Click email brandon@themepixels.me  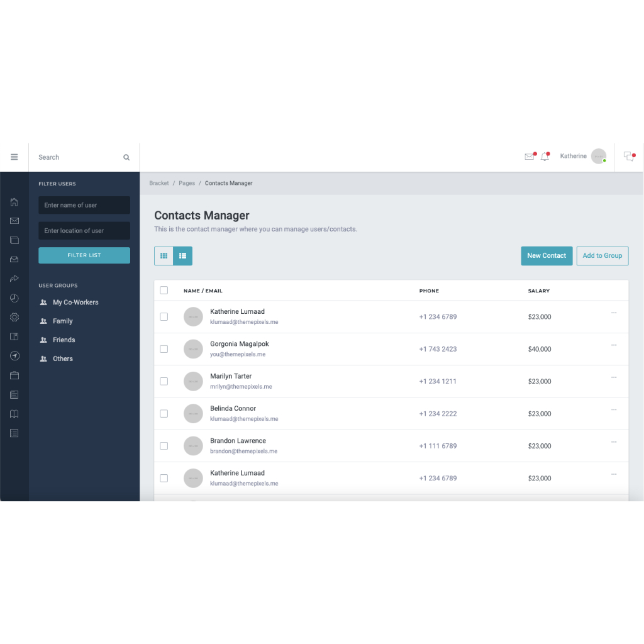click(x=243, y=452)
